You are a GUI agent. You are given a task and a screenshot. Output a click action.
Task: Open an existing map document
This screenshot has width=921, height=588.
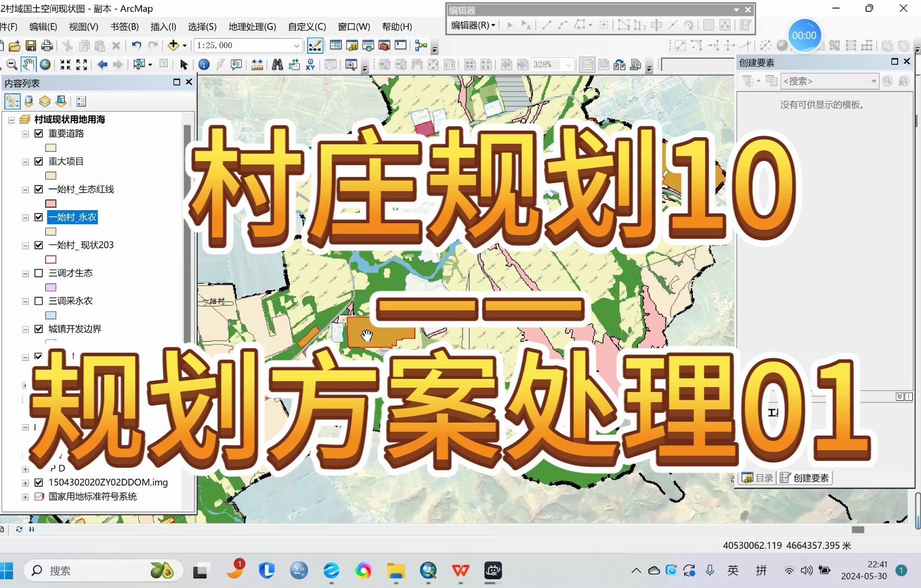pyautogui.click(x=15, y=46)
